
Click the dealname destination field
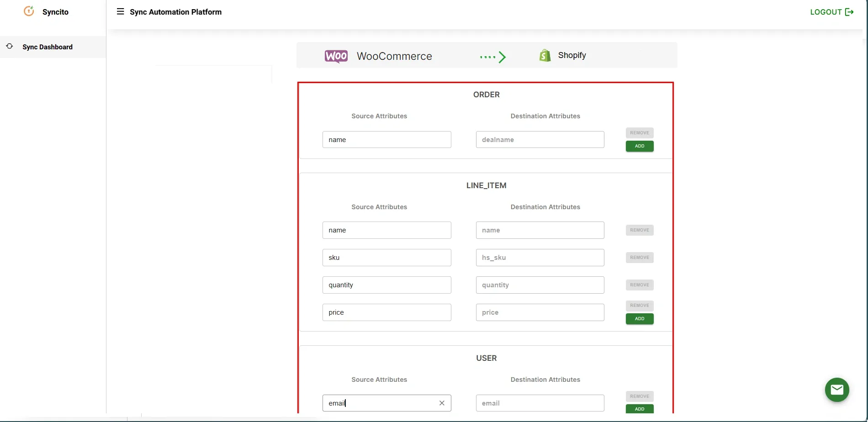point(540,139)
